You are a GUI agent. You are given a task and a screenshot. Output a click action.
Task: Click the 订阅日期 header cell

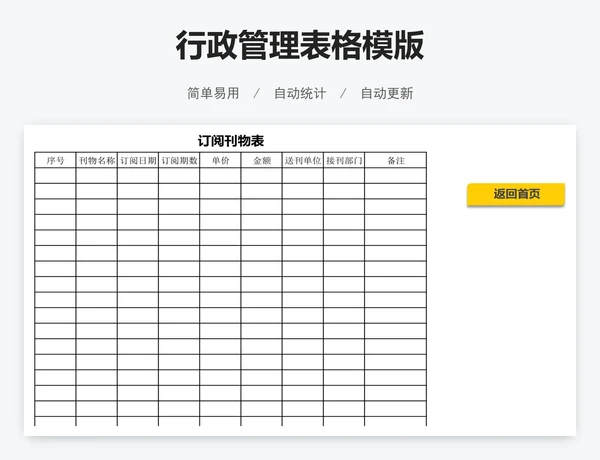click(137, 160)
